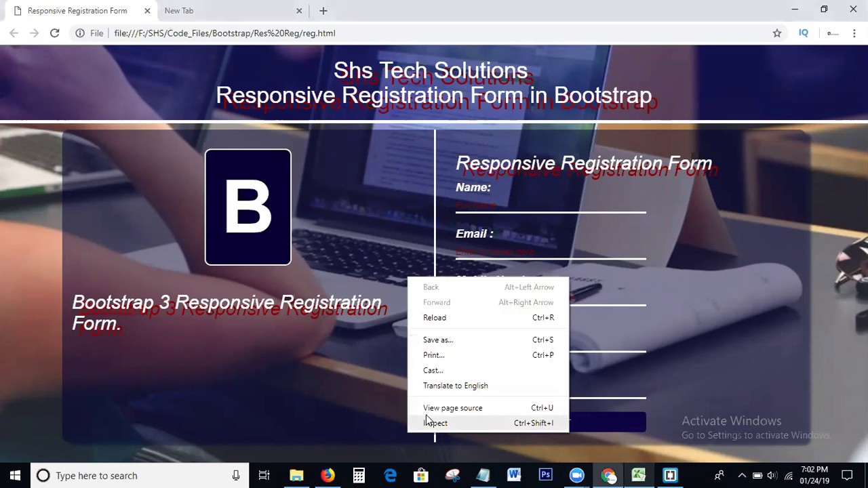
Task: Open Task View from the taskbar
Action: 264,475
